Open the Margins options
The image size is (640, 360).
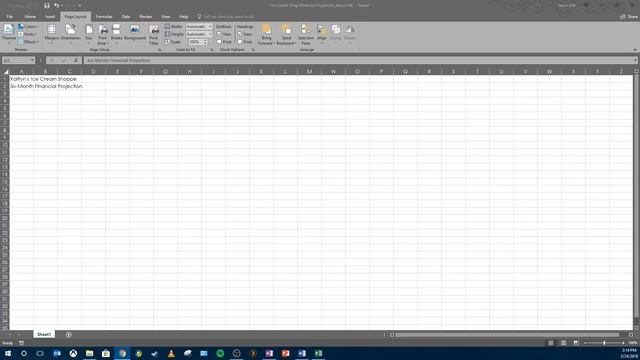coord(52,34)
